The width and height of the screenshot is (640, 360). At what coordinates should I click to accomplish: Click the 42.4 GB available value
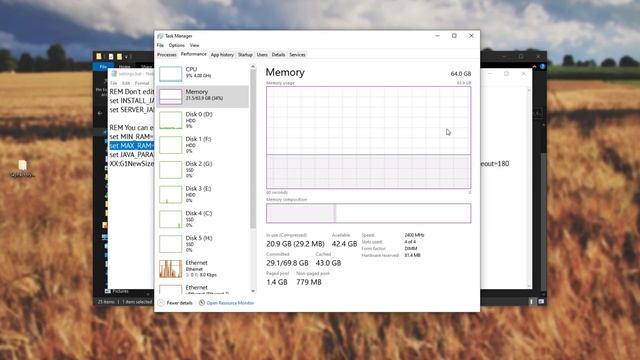tap(344, 244)
